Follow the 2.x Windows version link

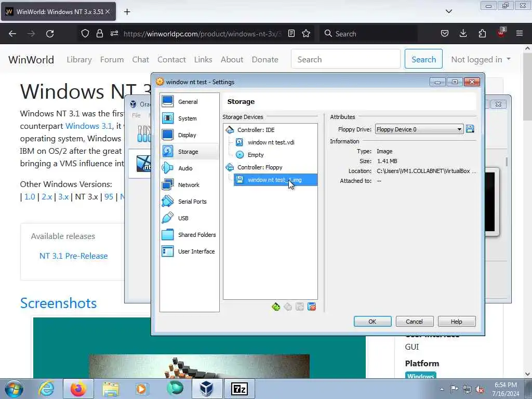point(47,197)
